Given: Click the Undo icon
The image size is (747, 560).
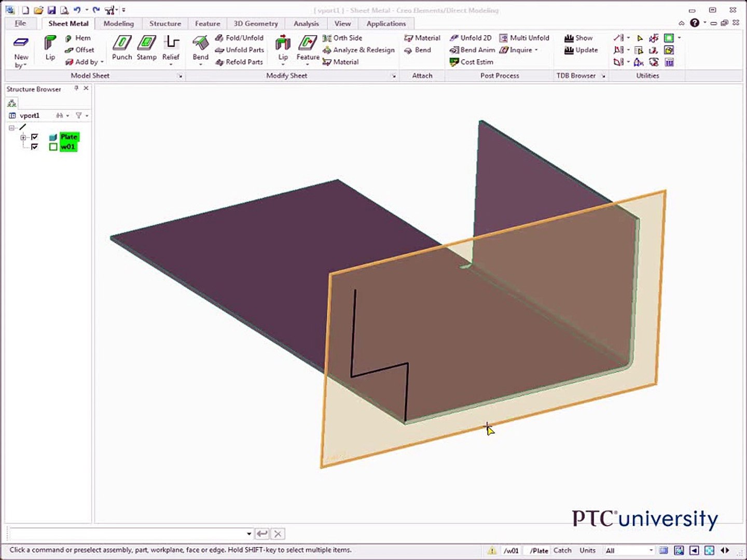Looking at the screenshot, I should pos(77,10).
